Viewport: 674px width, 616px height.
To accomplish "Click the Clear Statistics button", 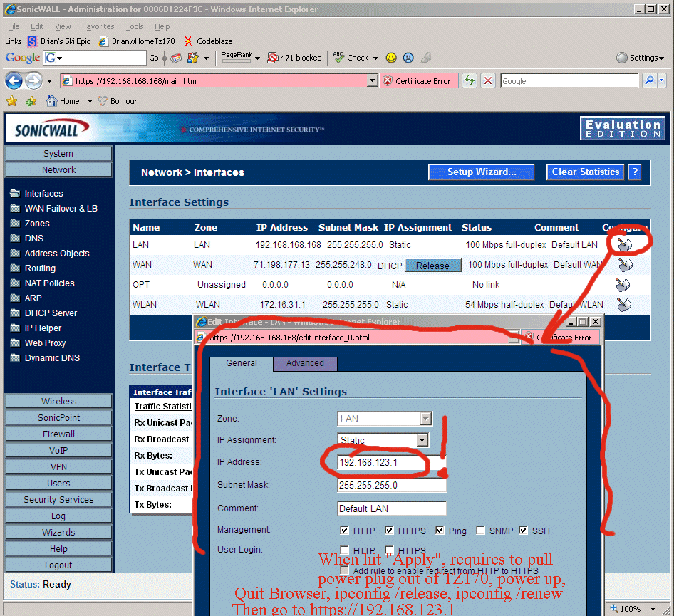I will [x=586, y=172].
